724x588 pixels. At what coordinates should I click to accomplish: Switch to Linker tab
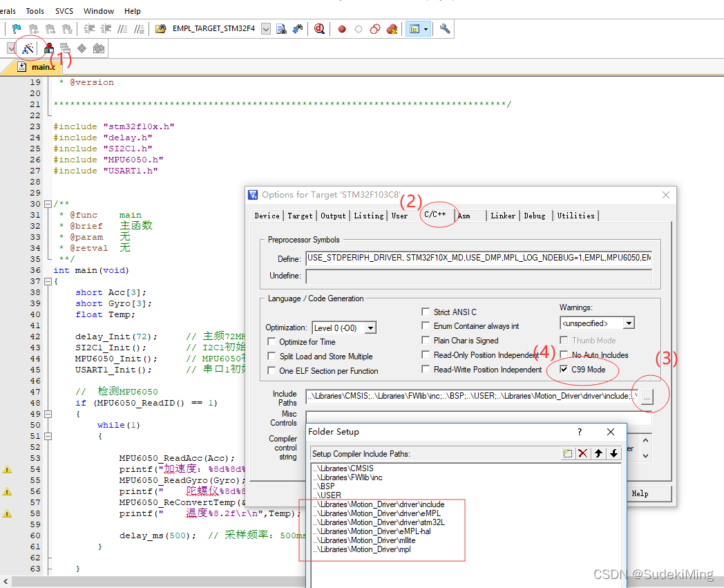(x=503, y=216)
